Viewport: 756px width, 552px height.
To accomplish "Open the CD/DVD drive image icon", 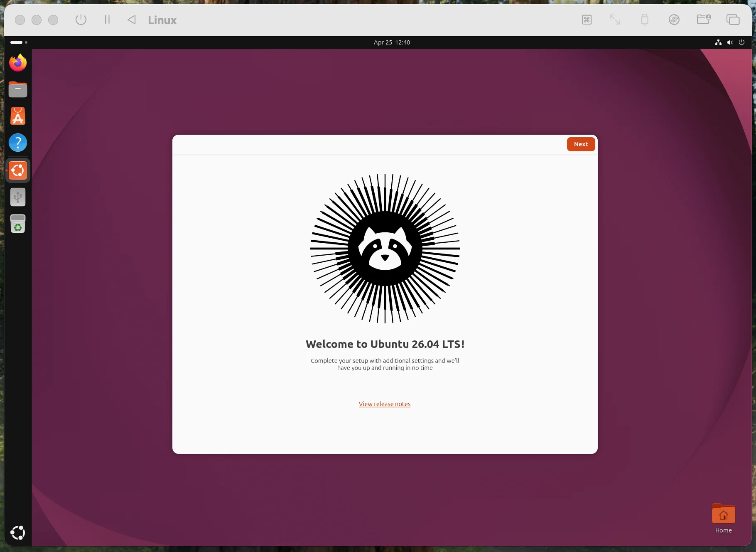I will (674, 20).
